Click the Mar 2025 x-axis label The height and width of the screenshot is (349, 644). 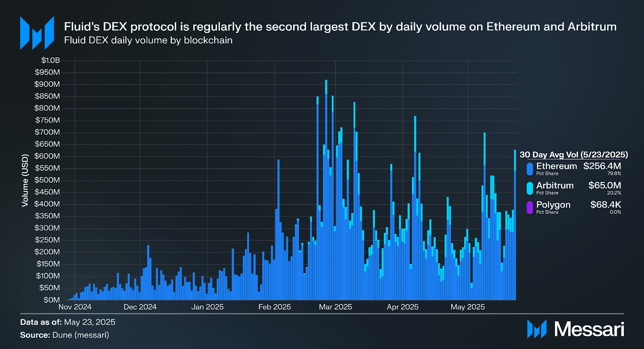pos(335,307)
